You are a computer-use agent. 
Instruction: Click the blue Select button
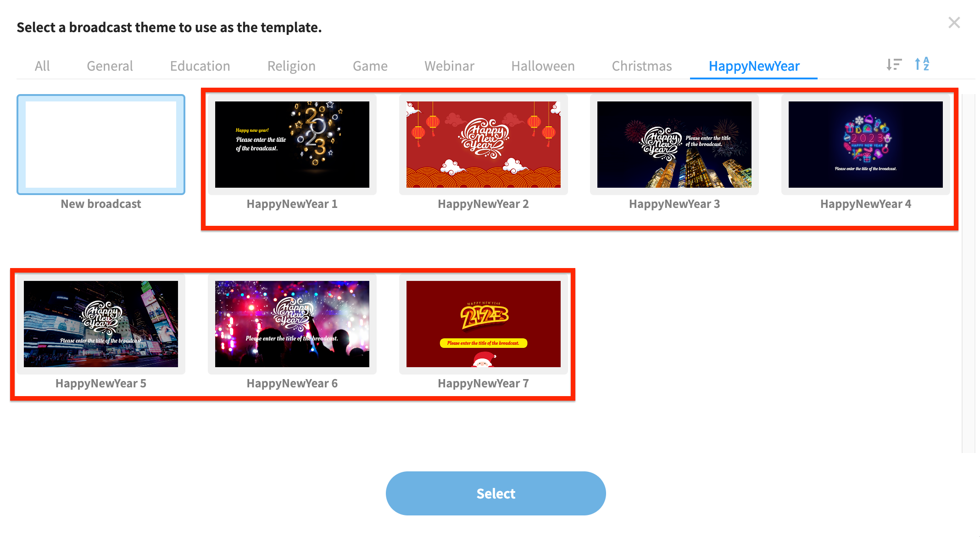point(496,493)
